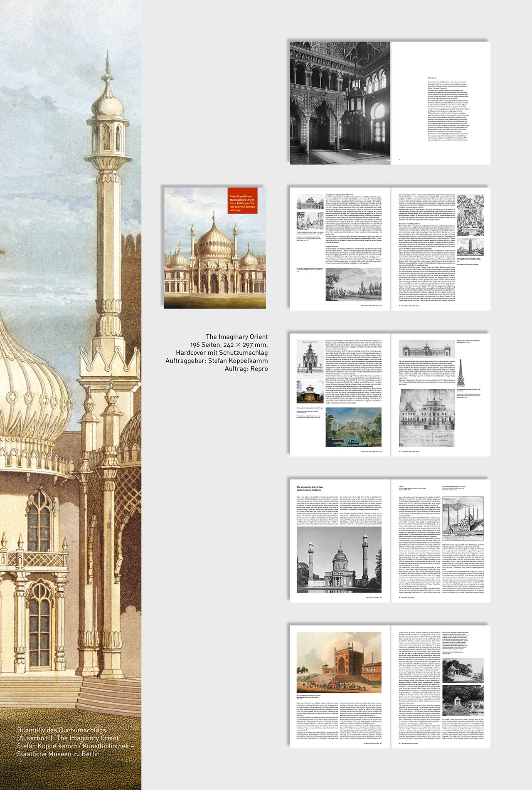Open the 'An imaginative appropriation of the world' page
This screenshot has width=532, height=790.
340,249
